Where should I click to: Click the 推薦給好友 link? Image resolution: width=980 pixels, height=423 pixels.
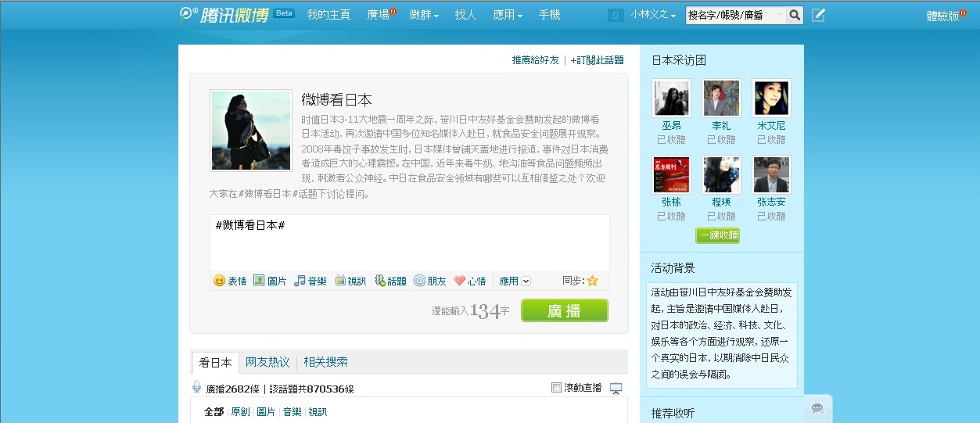[536, 60]
